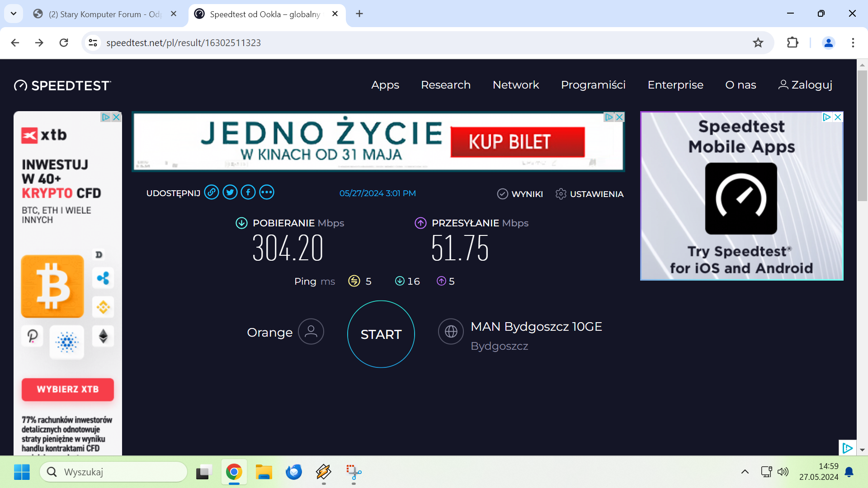Open Winamp icon on taskbar

[324, 472]
